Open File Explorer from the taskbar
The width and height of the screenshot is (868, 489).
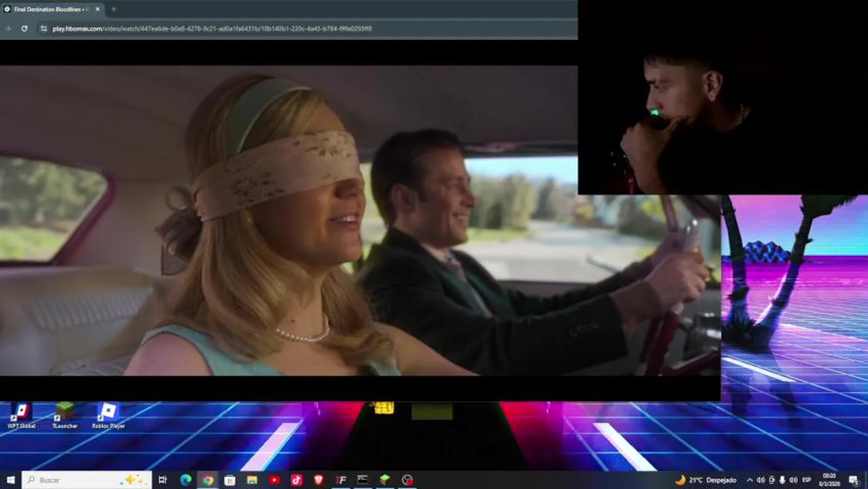click(x=252, y=479)
